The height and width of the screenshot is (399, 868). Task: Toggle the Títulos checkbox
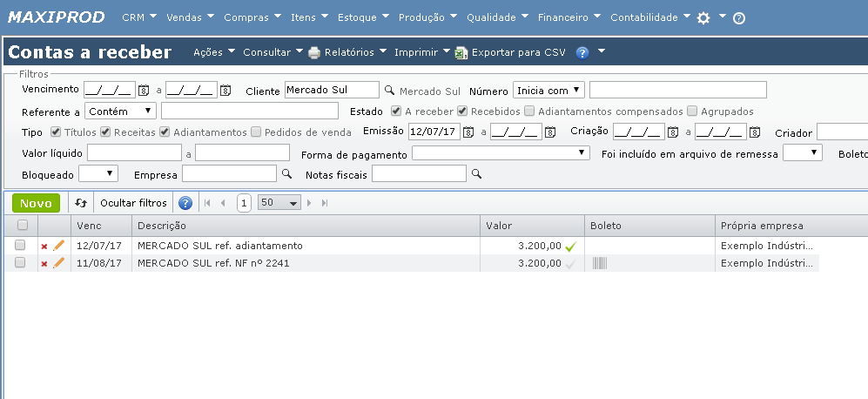pos(56,132)
